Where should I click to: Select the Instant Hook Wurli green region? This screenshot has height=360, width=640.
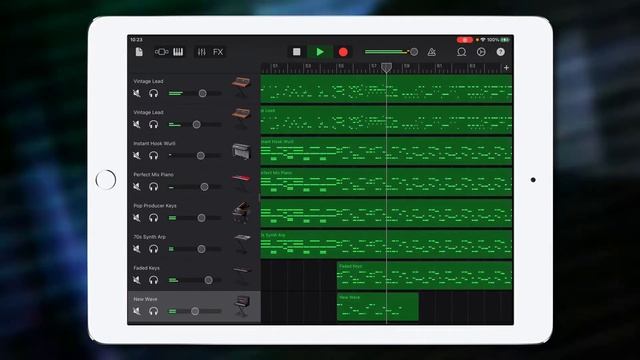386,151
